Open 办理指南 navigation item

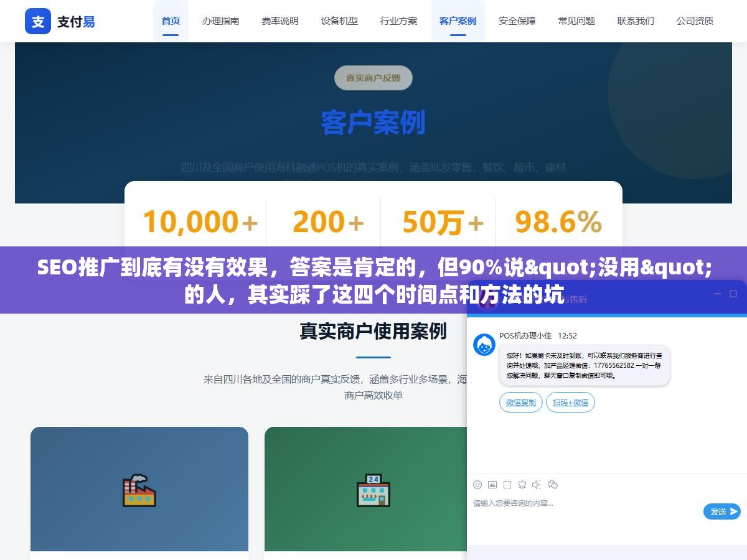[x=220, y=21]
